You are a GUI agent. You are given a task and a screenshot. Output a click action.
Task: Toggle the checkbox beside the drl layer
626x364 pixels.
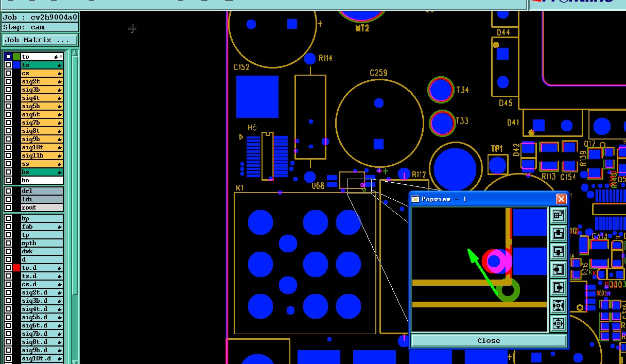click(8, 191)
